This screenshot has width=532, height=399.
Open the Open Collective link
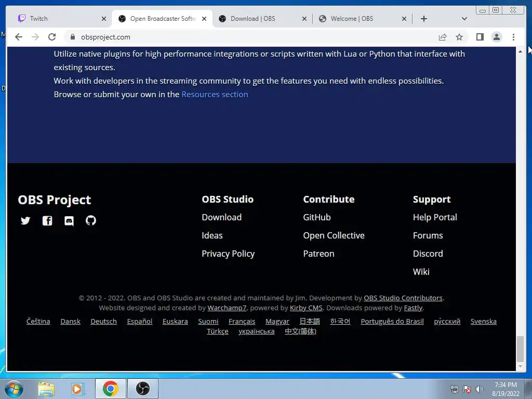pyautogui.click(x=334, y=235)
